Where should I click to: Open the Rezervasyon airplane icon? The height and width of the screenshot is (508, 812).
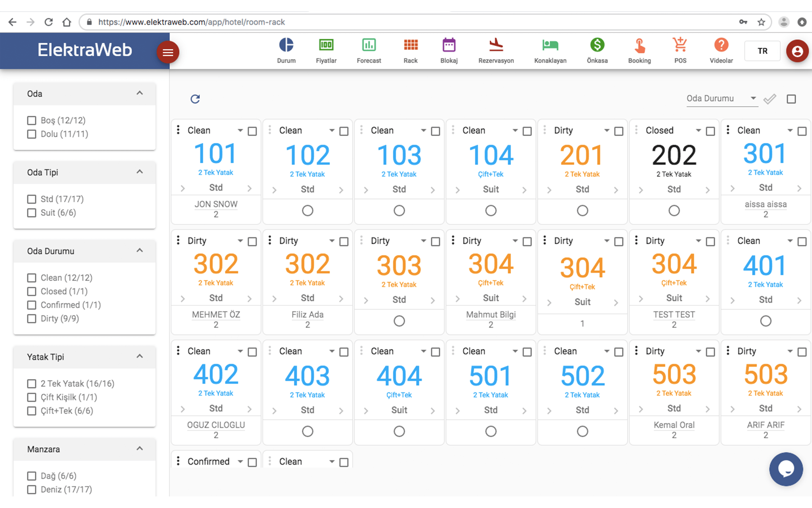496,45
